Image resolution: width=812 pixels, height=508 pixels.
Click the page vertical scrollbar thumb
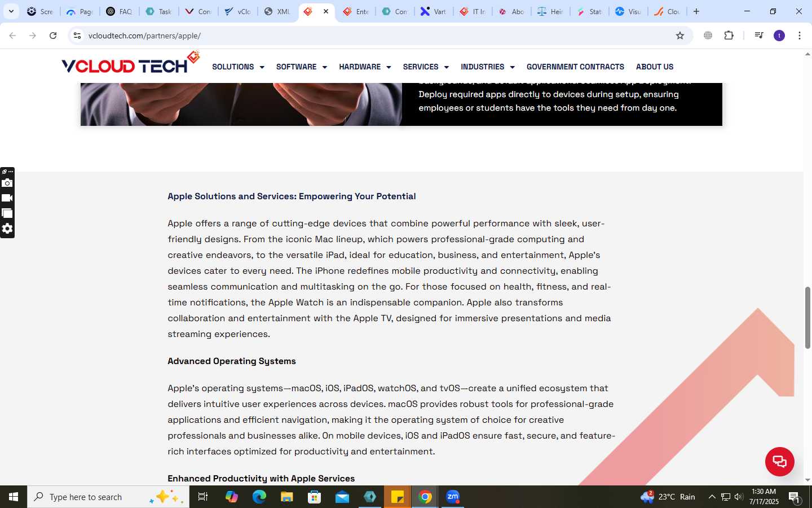point(807,318)
